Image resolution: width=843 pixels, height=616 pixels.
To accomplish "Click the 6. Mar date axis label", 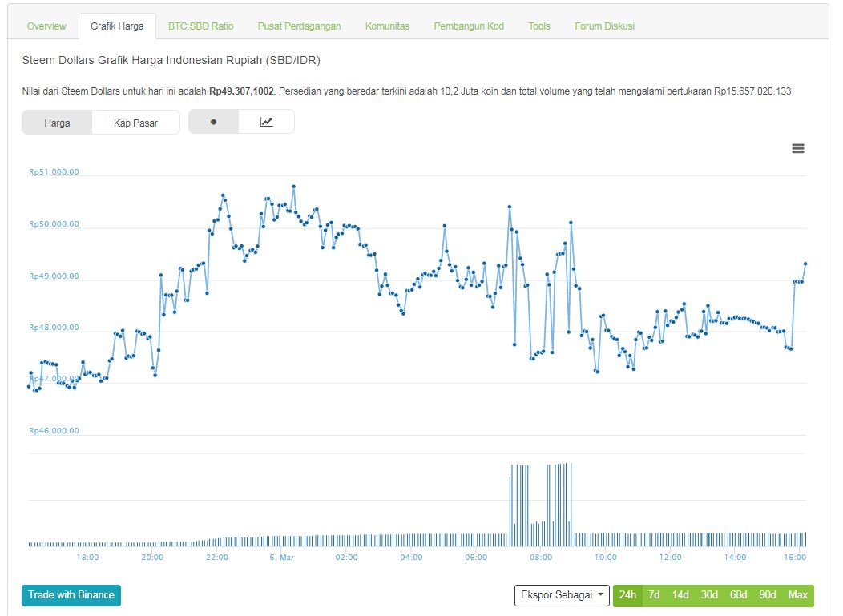I will click(282, 558).
